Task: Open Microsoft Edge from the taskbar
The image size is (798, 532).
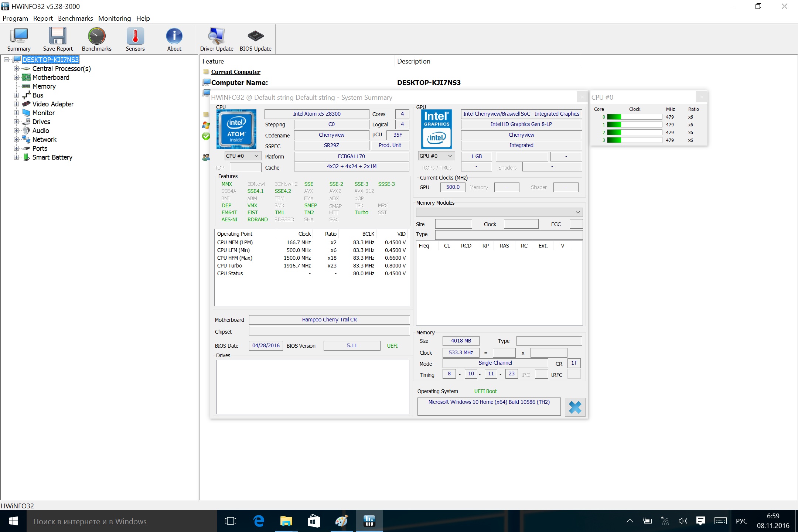Action: tap(259, 521)
